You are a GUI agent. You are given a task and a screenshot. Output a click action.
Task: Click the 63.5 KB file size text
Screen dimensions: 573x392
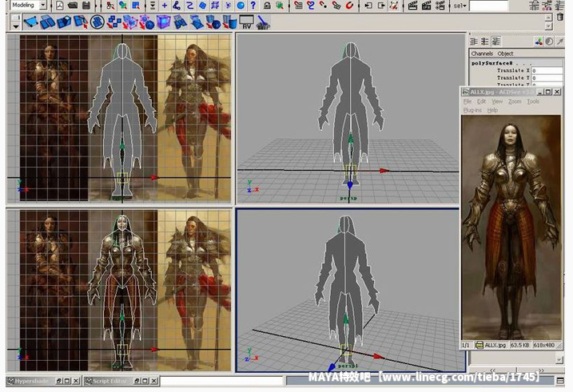point(521,345)
